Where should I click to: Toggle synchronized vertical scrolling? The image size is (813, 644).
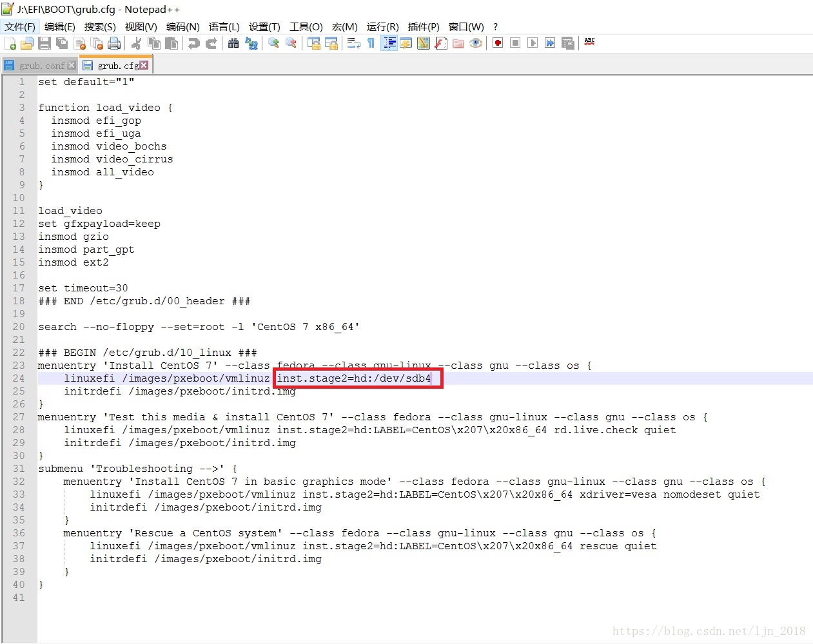pos(313,43)
